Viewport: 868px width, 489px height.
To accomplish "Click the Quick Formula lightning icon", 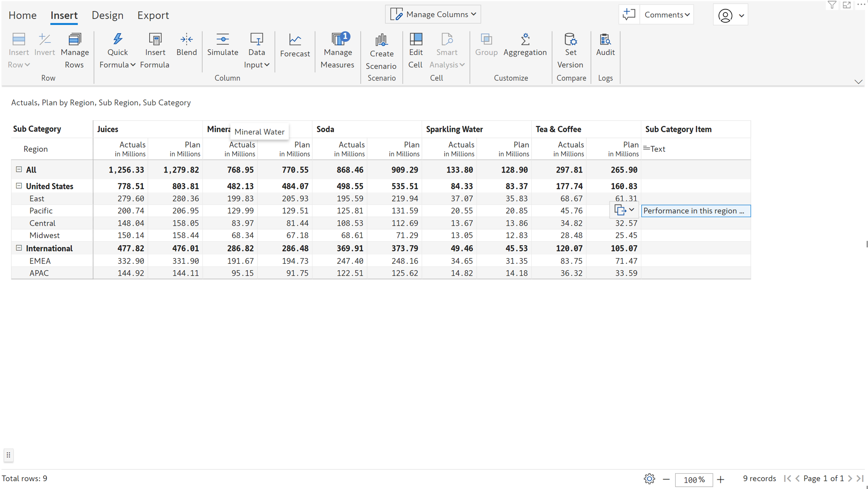I will (x=118, y=39).
